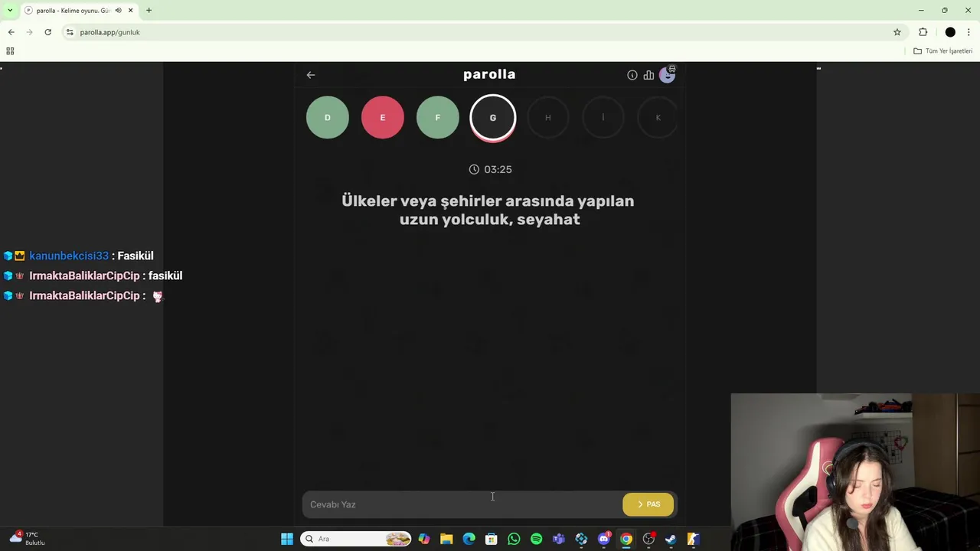Image resolution: width=980 pixels, height=551 pixels.
Task: Open File Explorer from the taskbar
Action: tap(446, 539)
